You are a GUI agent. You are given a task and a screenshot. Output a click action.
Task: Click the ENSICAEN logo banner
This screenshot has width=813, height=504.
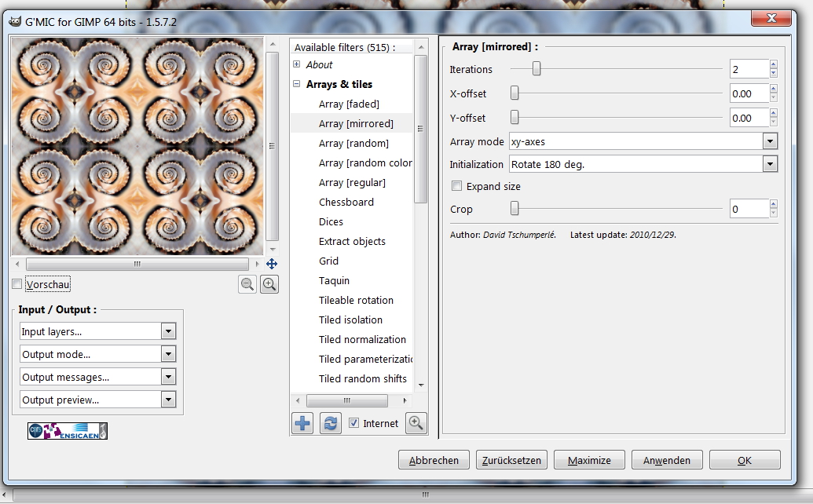pyautogui.click(x=68, y=431)
